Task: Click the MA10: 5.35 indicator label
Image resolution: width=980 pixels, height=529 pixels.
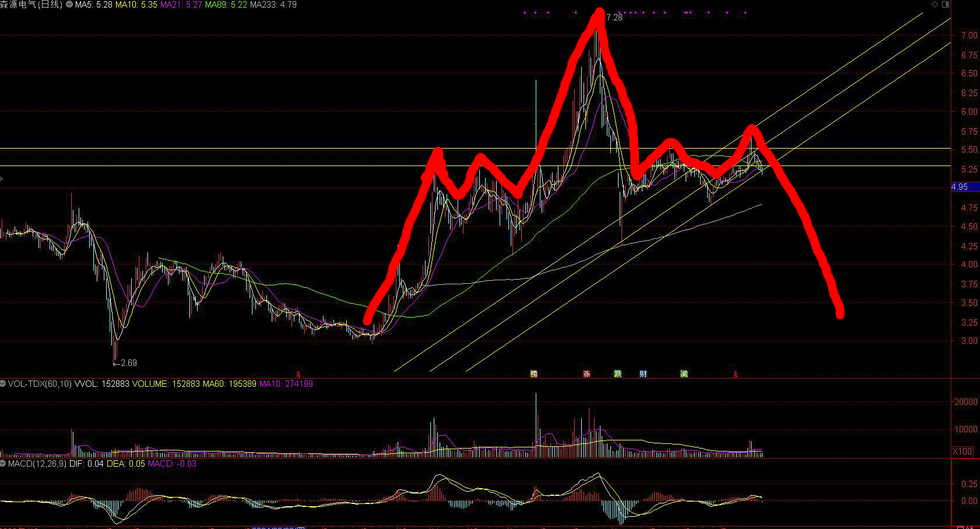Action: tap(136, 5)
